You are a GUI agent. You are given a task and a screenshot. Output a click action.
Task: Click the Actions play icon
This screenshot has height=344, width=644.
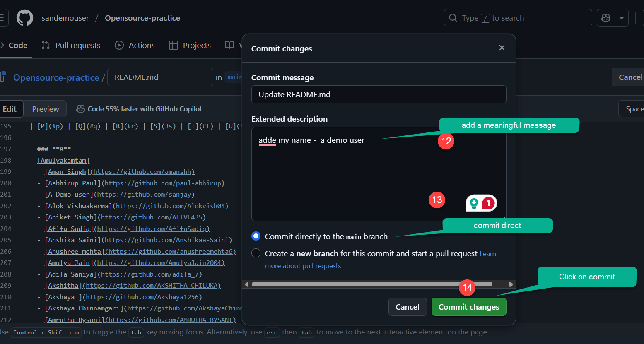click(x=119, y=45)
